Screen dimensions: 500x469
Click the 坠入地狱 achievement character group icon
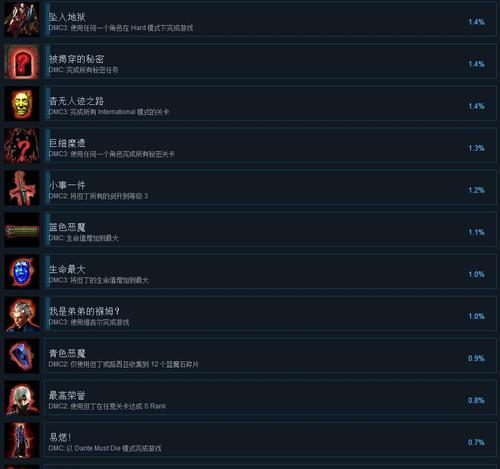click(x=22, y=20)
